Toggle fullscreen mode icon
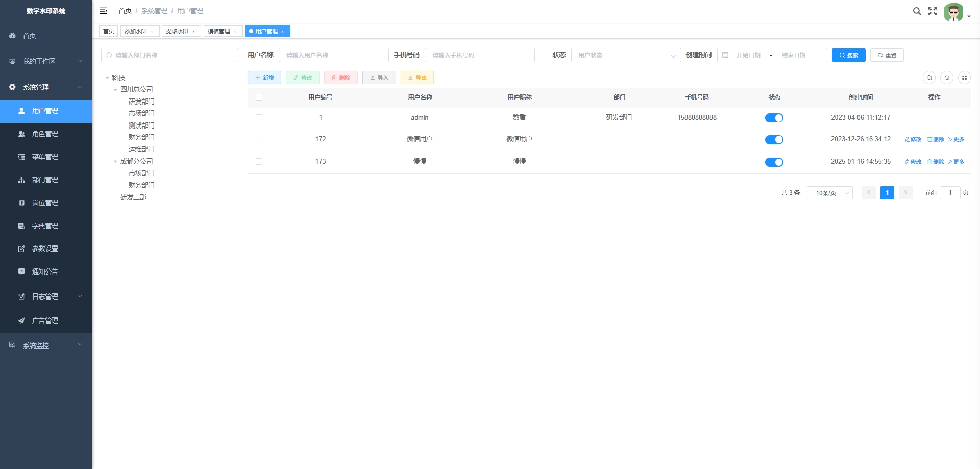 (933, 11)
